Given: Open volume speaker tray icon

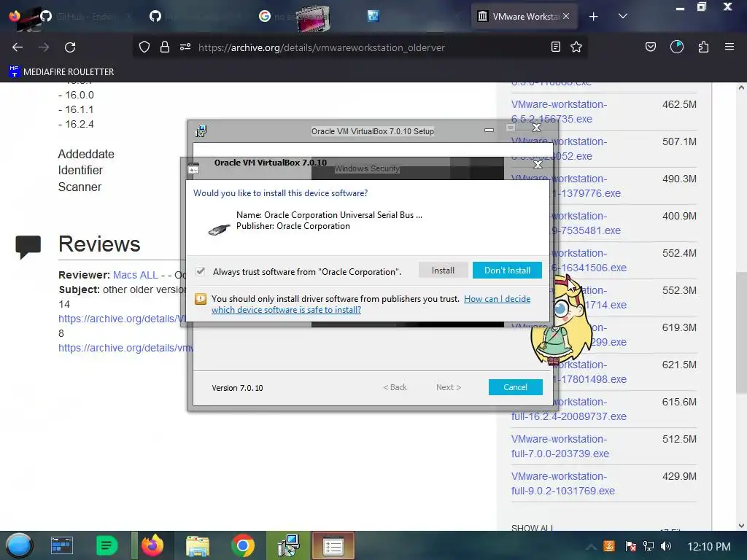Looking at the screenshot, I should pos(666,545).
